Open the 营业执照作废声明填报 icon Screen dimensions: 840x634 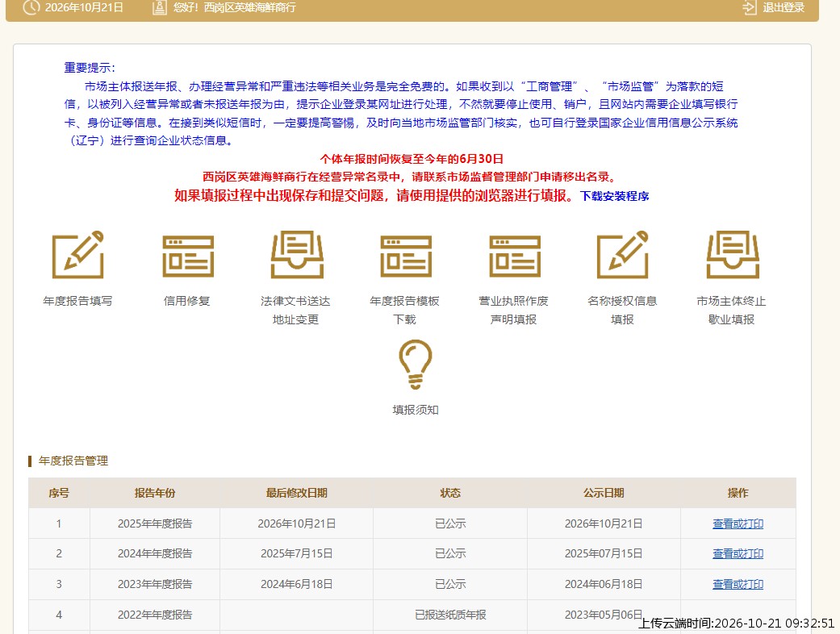tap(515, 256)
